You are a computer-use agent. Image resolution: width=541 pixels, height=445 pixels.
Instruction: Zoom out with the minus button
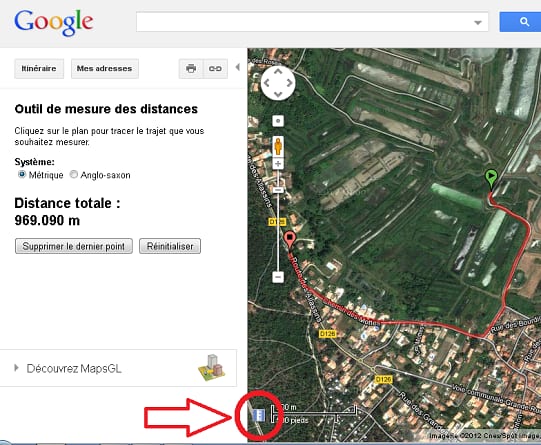[x=278, y=277]
